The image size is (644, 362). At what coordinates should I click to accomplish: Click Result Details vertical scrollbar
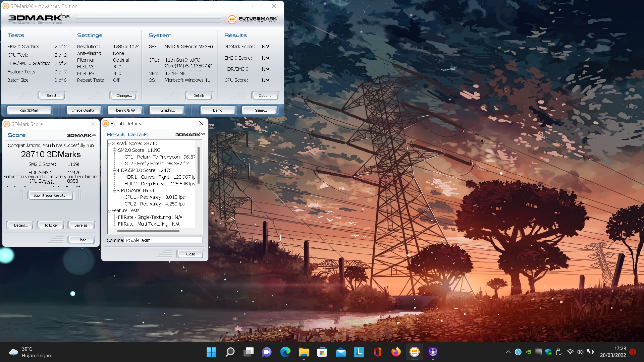pyautogui.click(x=199, y=166)
